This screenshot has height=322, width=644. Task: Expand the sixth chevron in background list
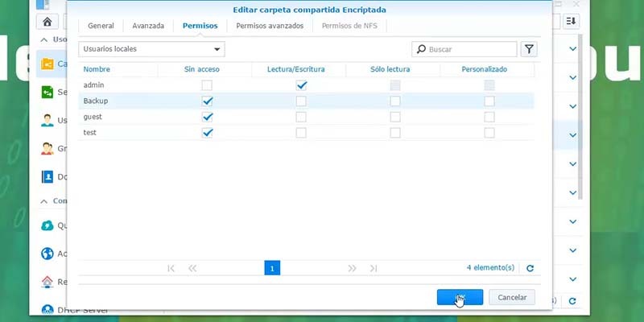(572, 192)
